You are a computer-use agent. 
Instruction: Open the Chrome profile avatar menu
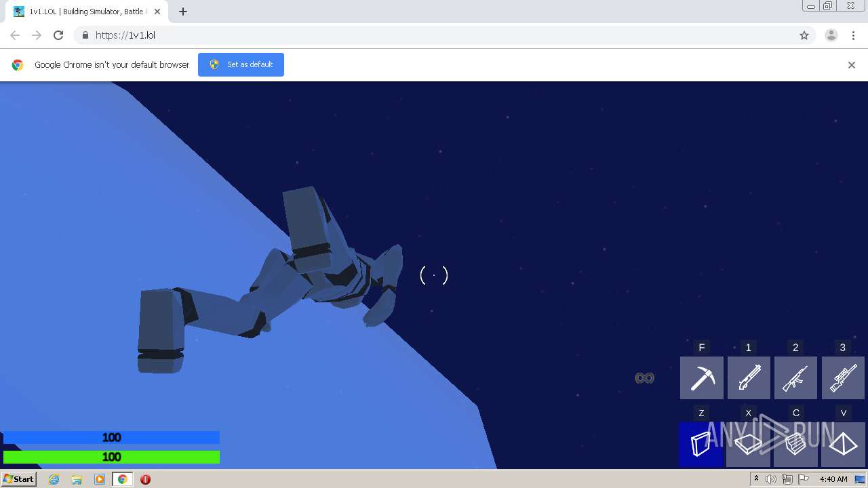[831, 35]
